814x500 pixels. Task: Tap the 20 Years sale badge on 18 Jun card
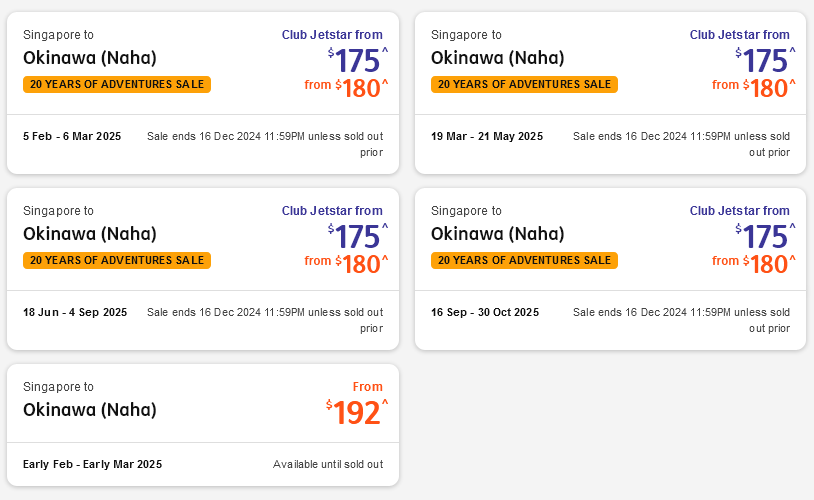click(x=117, y=260)
